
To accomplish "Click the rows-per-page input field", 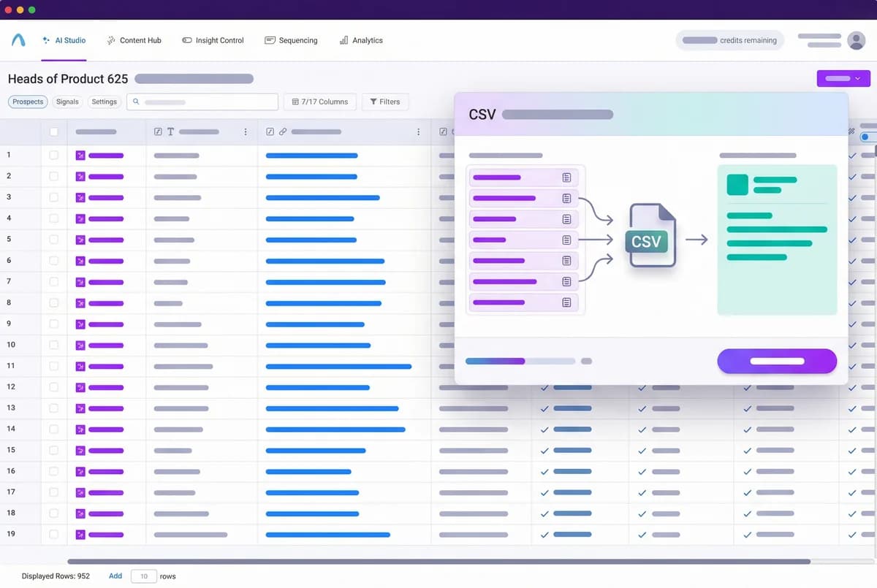I will point(143,576).
